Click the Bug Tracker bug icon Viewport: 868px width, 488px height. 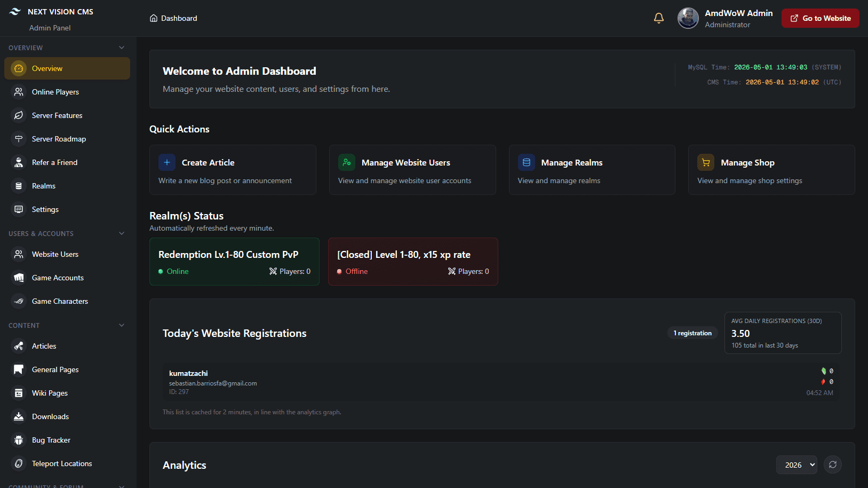click(19, 440)
